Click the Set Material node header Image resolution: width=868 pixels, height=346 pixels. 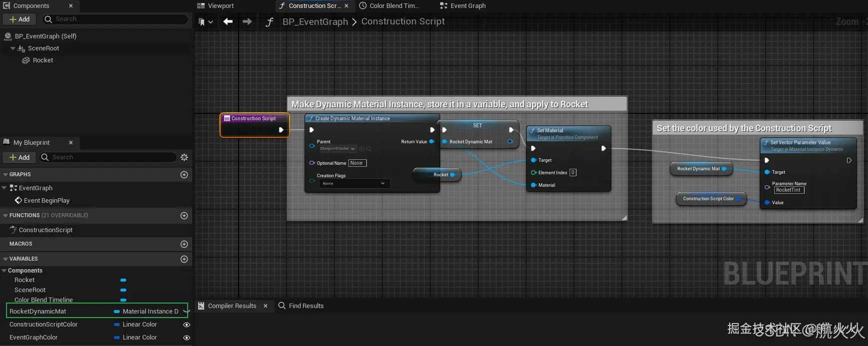tap(569, 133)
